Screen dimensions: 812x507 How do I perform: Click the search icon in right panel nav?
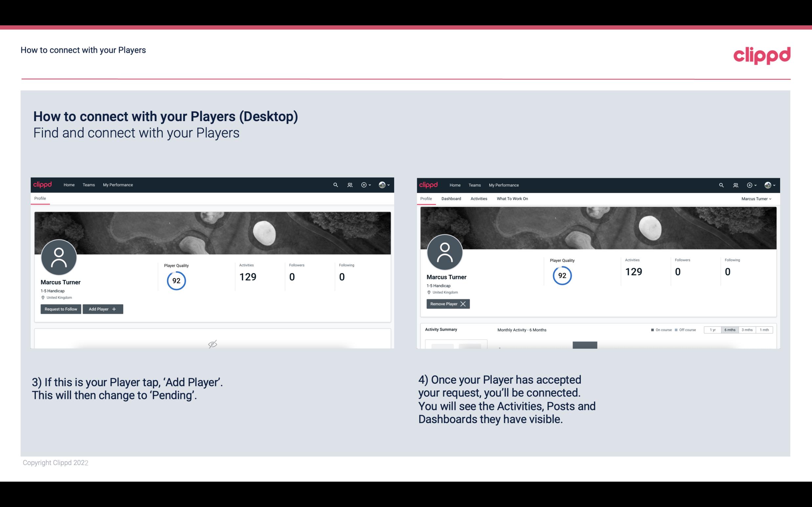point(721,184)
